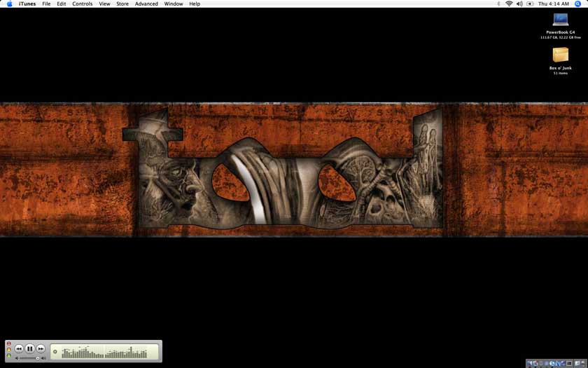Click the Finder icon in the Dock
Screen dimensions: 588x368
coord(529,364)
